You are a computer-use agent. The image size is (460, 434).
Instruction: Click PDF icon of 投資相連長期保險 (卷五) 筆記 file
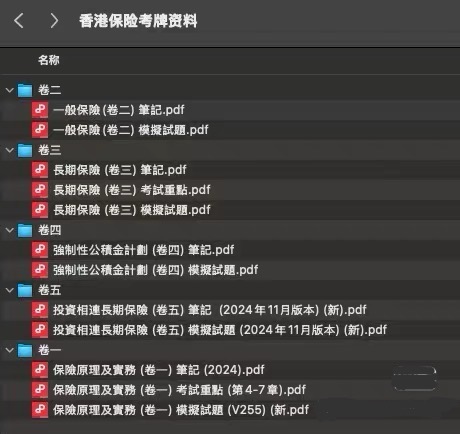click(40, 310)
